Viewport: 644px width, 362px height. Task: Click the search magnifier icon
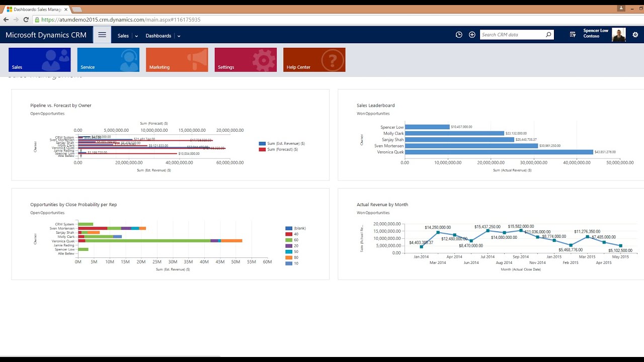pyautogui.click(x=548, y=35)
